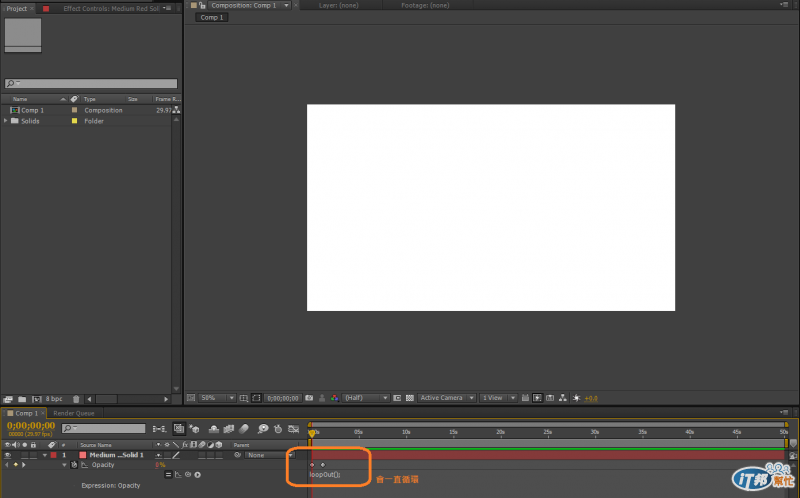This screenshot has width=800, height=498.
Task: Show channel and color management settings
Action: [335, 398]
